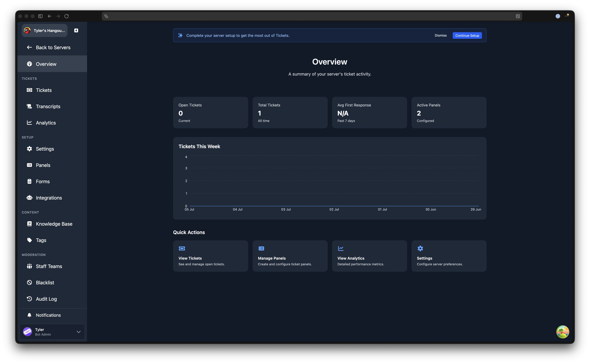
Task: Click the browser address bar
Action: (x=312, y=16)
